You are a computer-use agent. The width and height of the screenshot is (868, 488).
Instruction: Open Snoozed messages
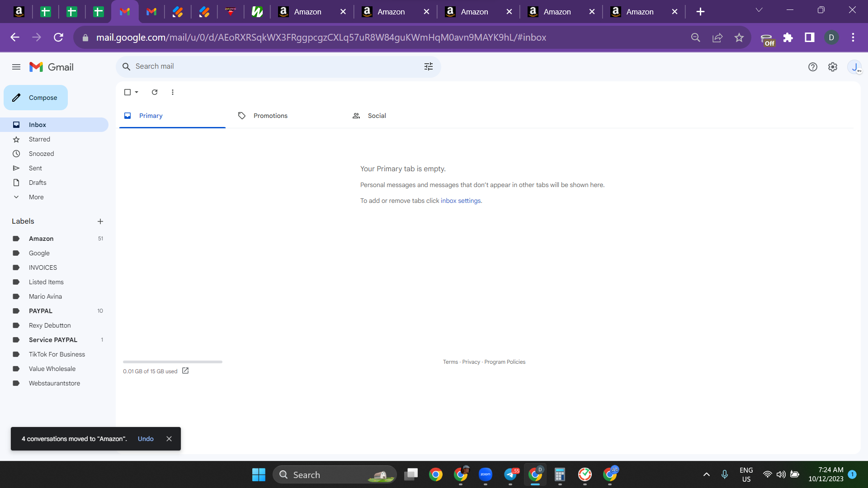point(54,154)
